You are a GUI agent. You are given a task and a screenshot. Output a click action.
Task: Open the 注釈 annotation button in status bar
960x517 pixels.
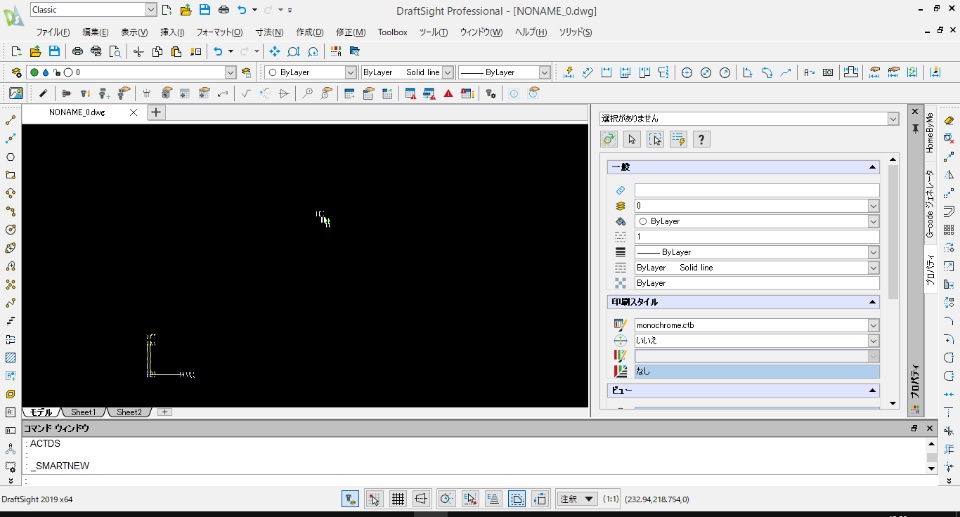[x=576, y=499]
